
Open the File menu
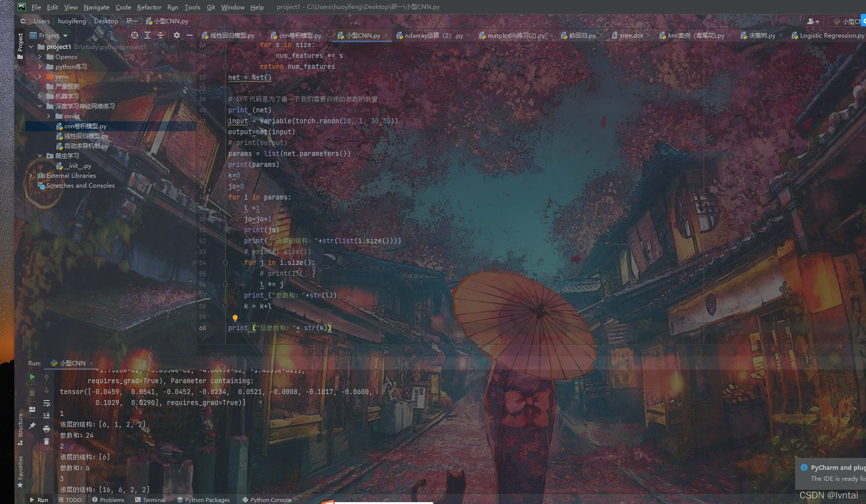point(36,7)
